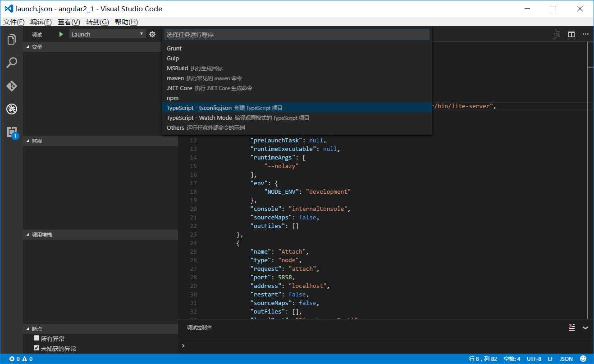Collapse the 调用堆栈 section
Screen dimensions: 594x364
(101, 235)
